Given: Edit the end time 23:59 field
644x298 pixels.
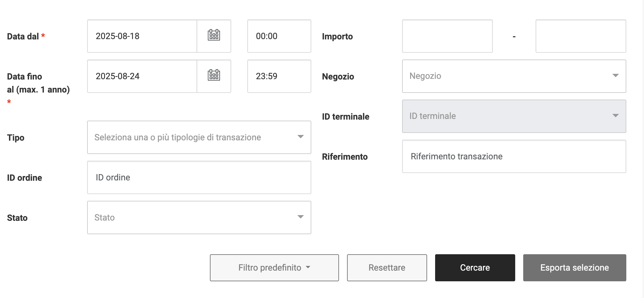Looking at the screenshot, I should pyautogui.click(x=279, y=76).
